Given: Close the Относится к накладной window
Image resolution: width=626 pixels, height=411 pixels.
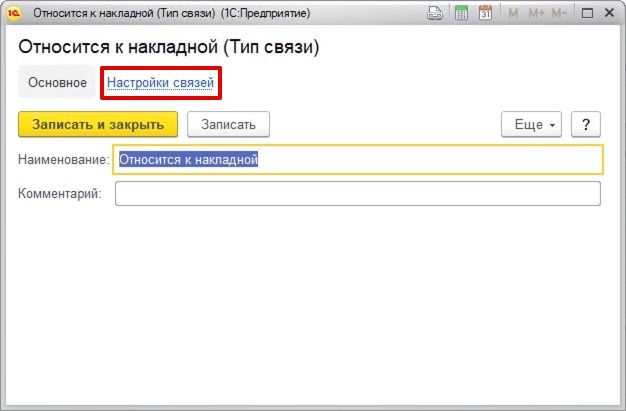Looking at the screenshot, I should coord(609,14).
